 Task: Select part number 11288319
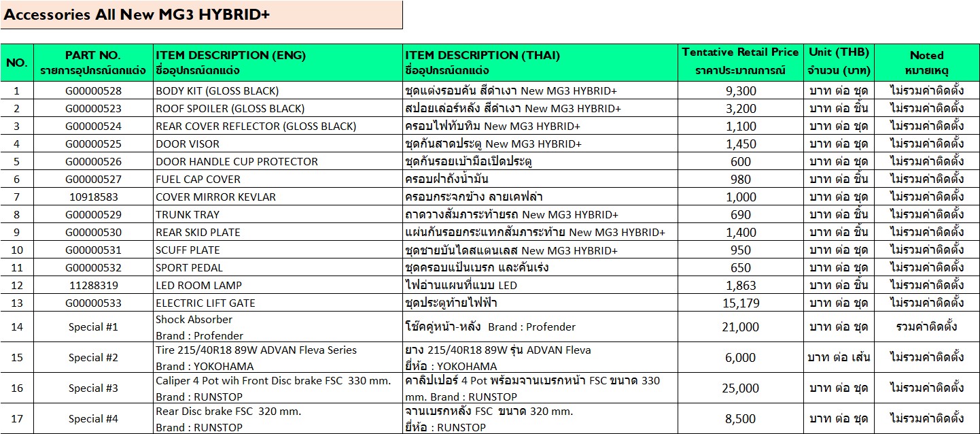tap(93, 285)
